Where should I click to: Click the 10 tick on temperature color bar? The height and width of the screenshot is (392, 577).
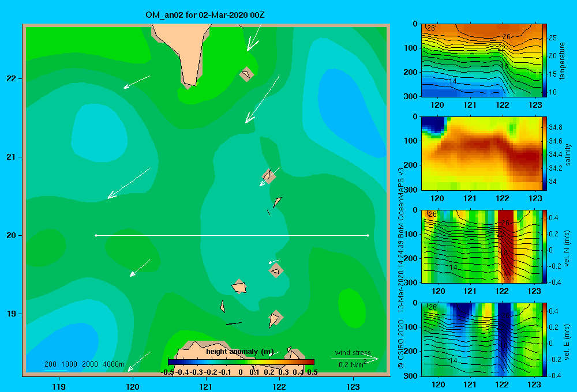point(553,92)
